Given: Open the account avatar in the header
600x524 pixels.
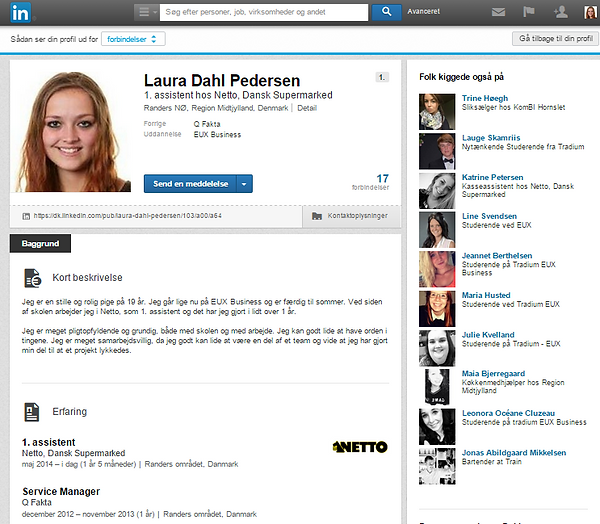Looking at the screenshot, I should click(590, 12).
